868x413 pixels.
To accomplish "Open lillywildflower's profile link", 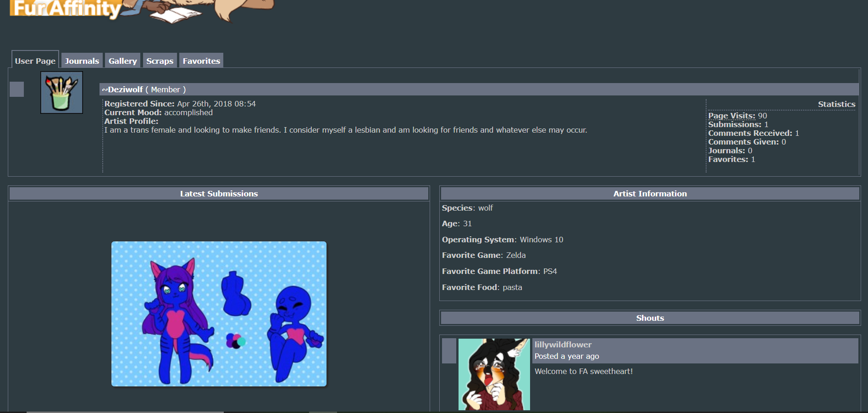I will tap(563, 345).
